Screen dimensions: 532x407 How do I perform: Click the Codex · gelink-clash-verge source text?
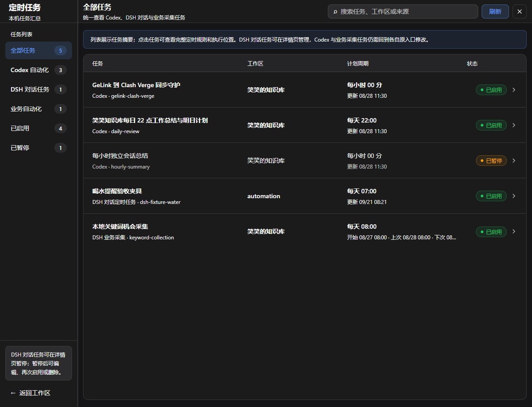(x=123, y=96)
